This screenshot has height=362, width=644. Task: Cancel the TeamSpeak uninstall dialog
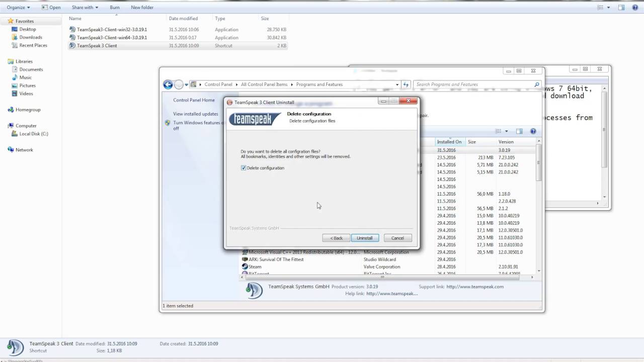pos(397,238)
